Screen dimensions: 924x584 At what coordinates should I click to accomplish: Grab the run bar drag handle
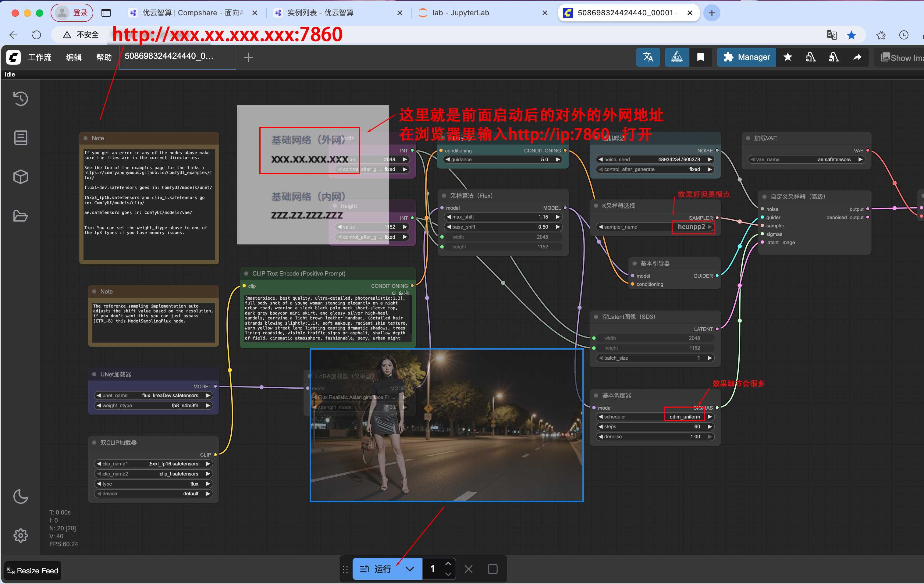[x=345, y=569]
